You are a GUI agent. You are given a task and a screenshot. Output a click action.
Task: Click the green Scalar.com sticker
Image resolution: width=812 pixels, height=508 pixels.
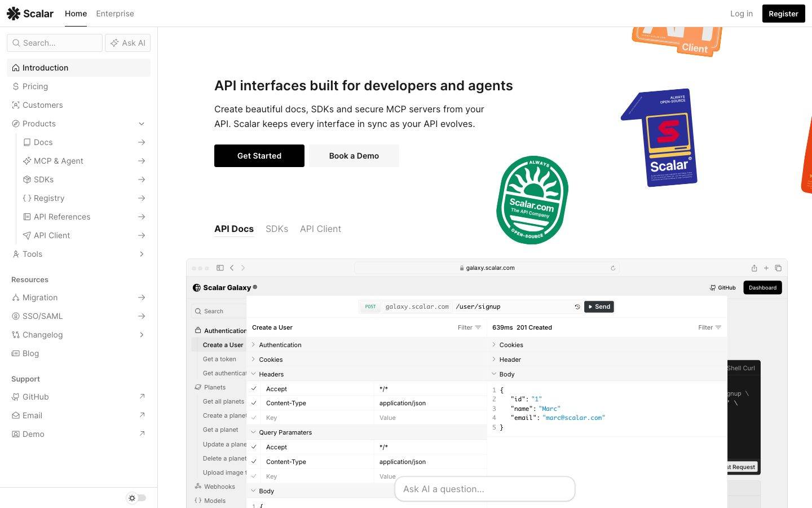532,200
